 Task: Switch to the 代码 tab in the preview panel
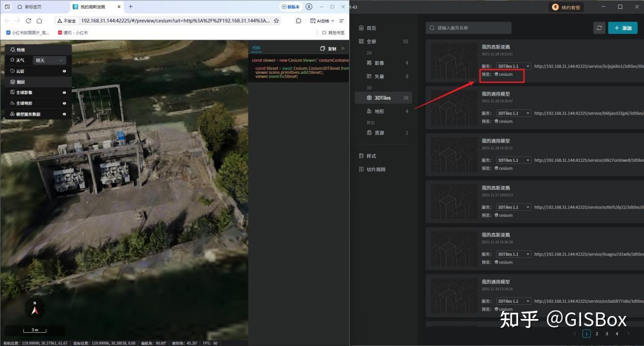(x=256, y=48)
